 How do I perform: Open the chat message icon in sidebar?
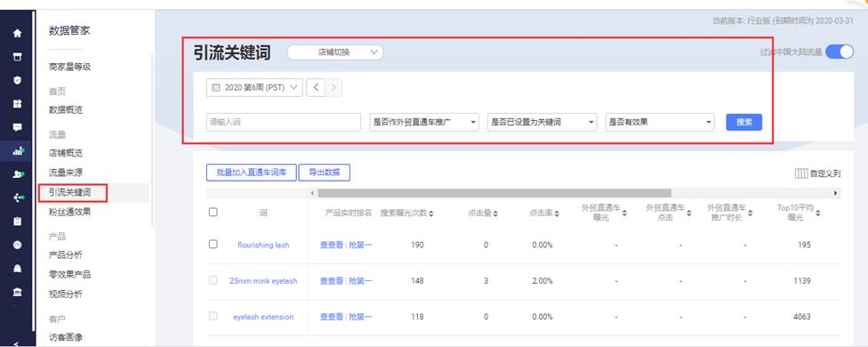point(17,126)
